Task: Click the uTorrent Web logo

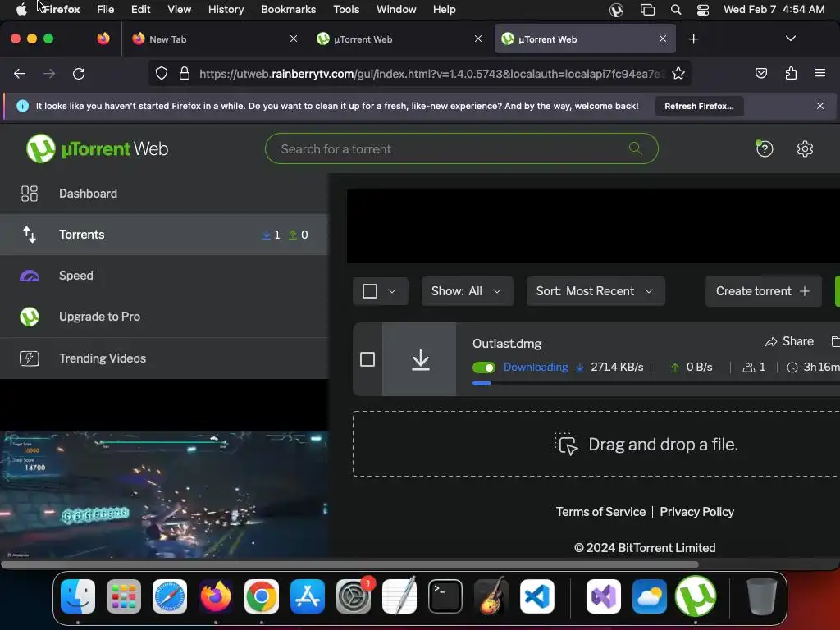Action: (x=98, y=148)
